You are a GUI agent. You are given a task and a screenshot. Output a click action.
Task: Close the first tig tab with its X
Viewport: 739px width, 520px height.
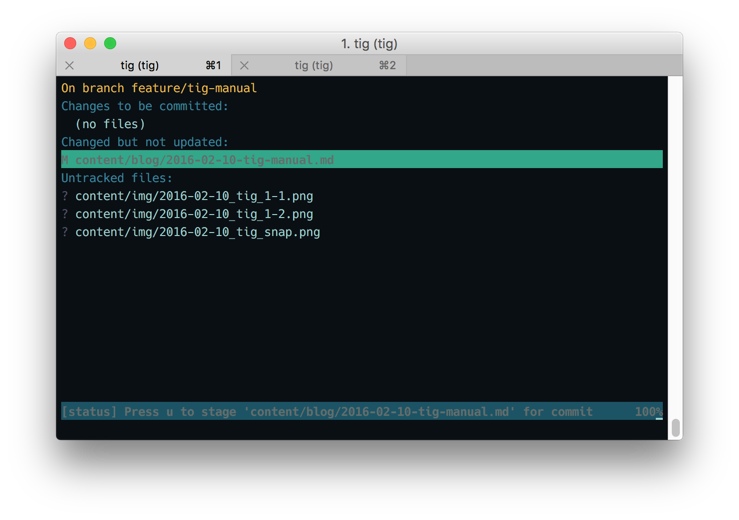point(70,66)
